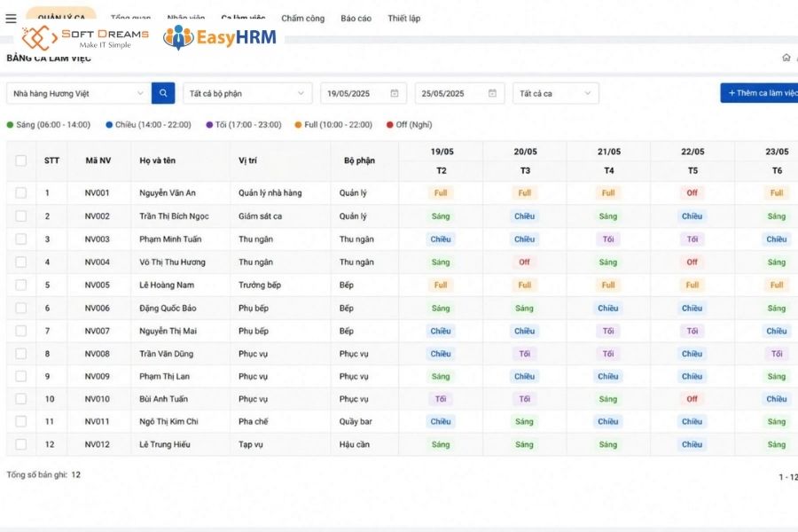Click the orange Full legend entry
The height and width of the screenshot is (532, 798).
click(333, 125)
